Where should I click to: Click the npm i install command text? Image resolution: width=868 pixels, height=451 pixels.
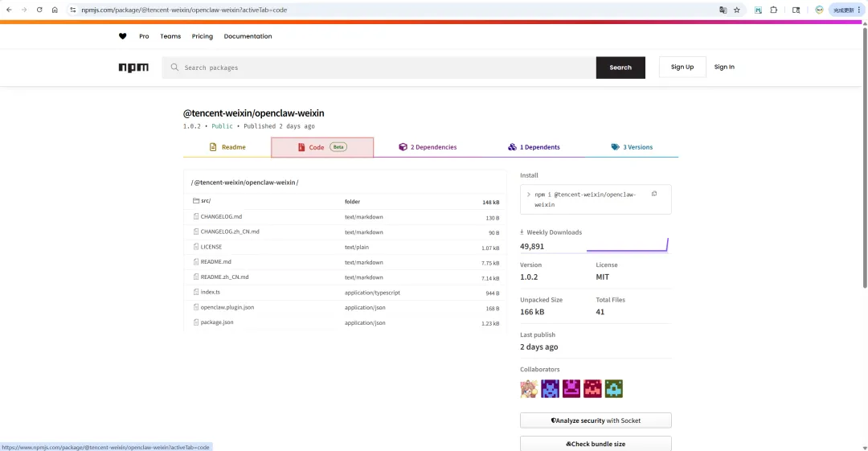point(585,199)
